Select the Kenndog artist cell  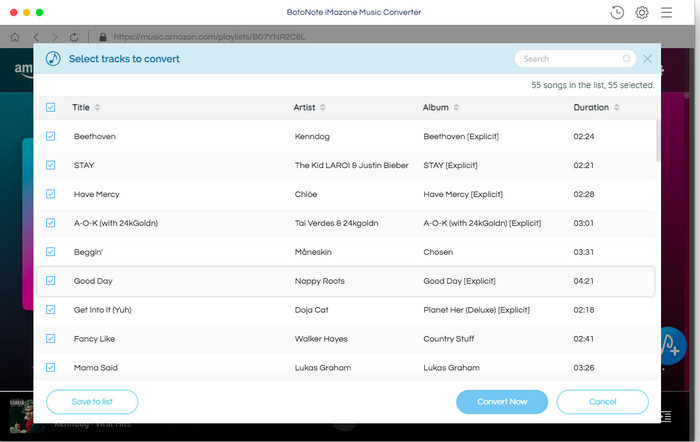[x=312, y=136]
